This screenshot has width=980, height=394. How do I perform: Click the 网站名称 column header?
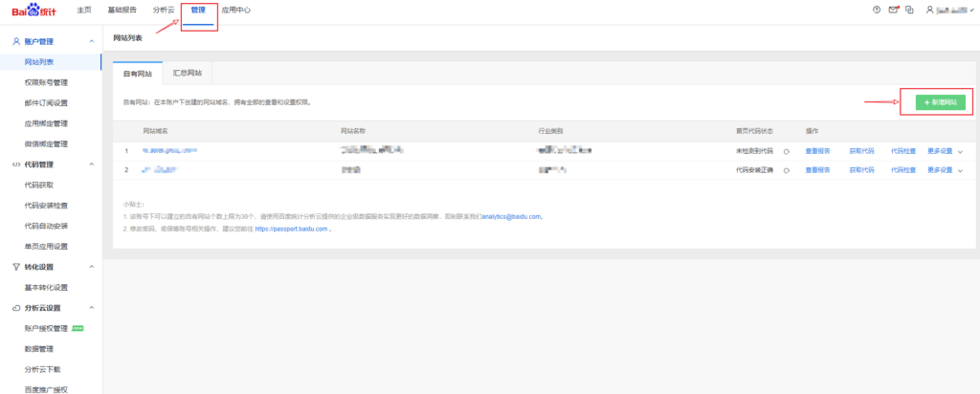click(353, 131)
